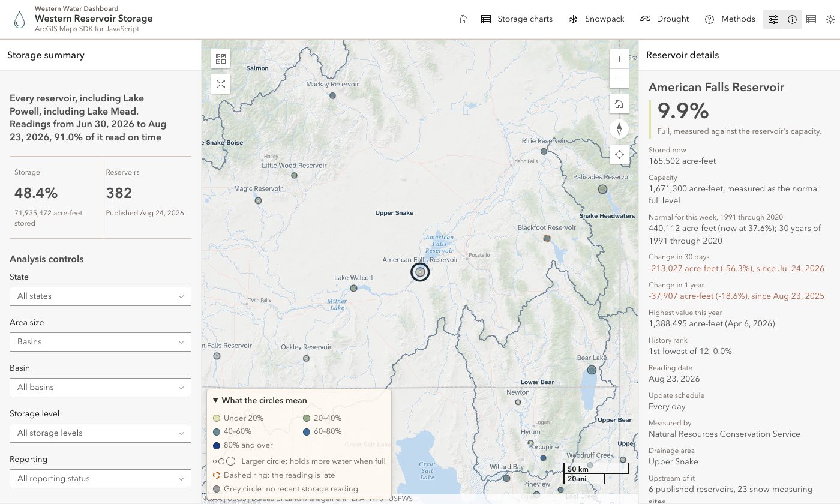Select the Lake Walcott marker
Viewport: 840px width, 504px height.
coord(353,288)
